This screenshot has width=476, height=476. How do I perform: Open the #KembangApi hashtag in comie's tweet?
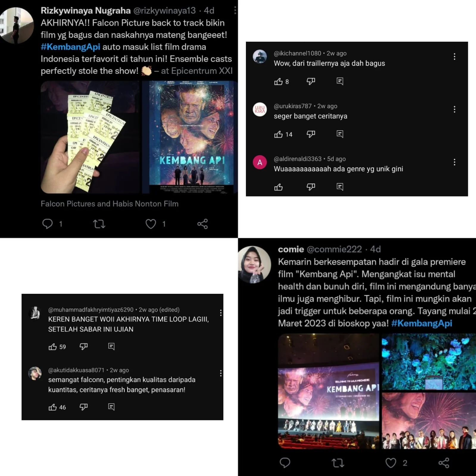coord(422,323)
